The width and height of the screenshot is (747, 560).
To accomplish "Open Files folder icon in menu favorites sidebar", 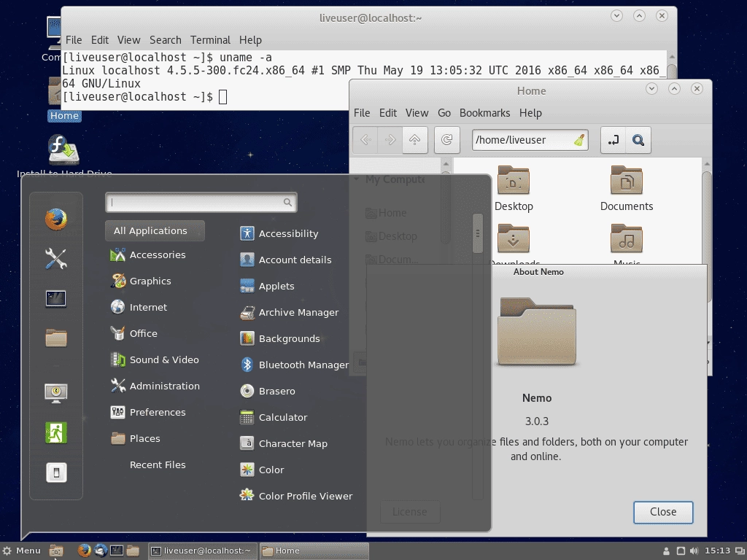I will 55,338.
